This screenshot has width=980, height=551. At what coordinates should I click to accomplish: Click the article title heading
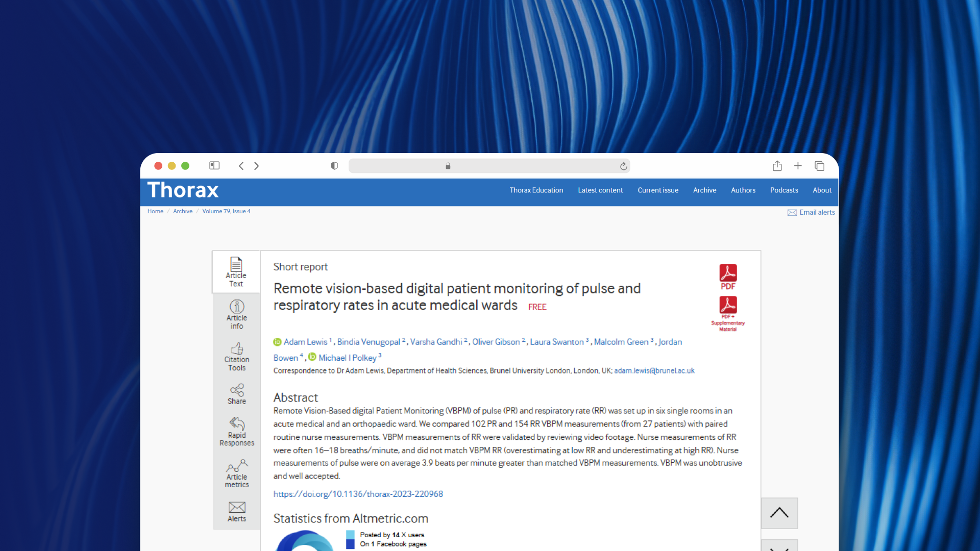tap(457, 297)
